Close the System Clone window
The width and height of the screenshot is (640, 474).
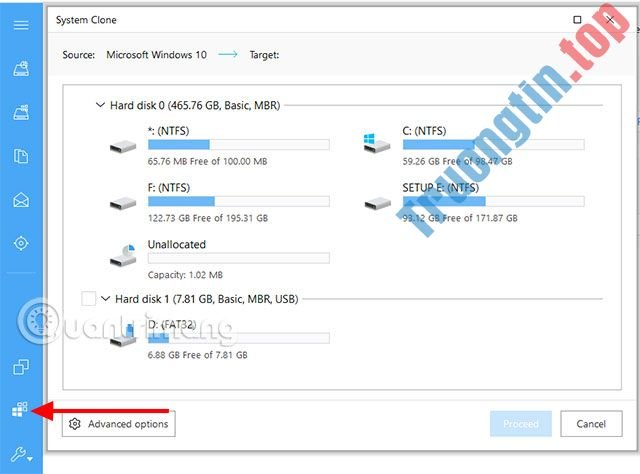(x=610, y=20)
